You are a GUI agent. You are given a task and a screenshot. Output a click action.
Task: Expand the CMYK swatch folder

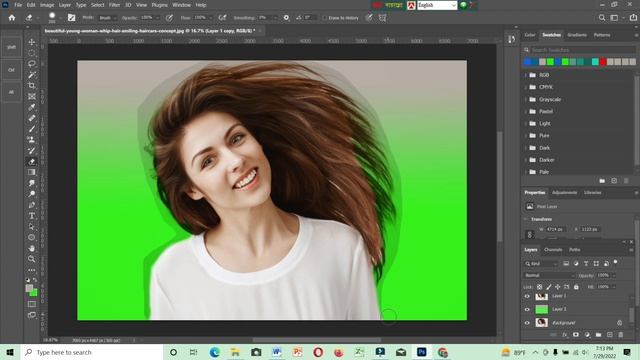(x=525, y=87)
